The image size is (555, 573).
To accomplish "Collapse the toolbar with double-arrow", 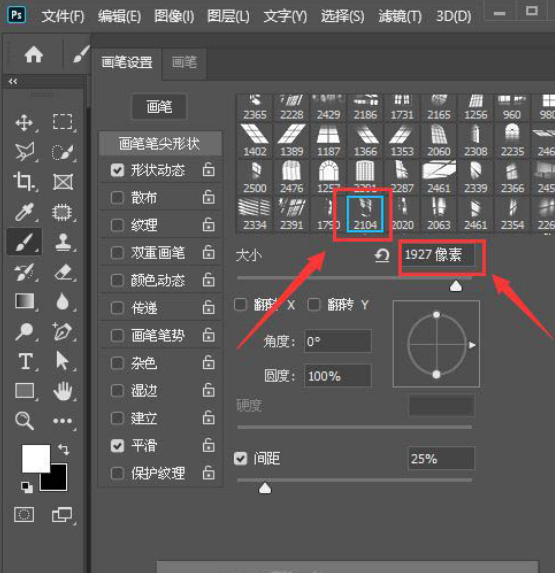I will [13, 81].
